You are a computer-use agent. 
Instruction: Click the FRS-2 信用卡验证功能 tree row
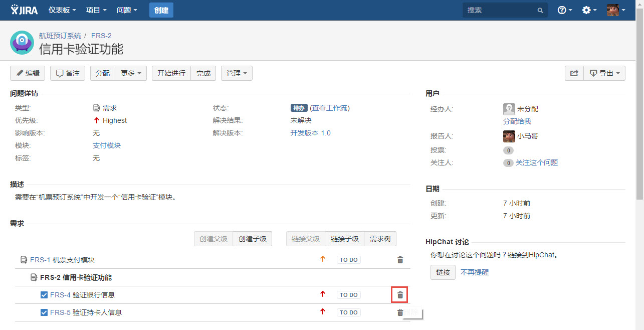pyautogui.click(x=212, y=277)
